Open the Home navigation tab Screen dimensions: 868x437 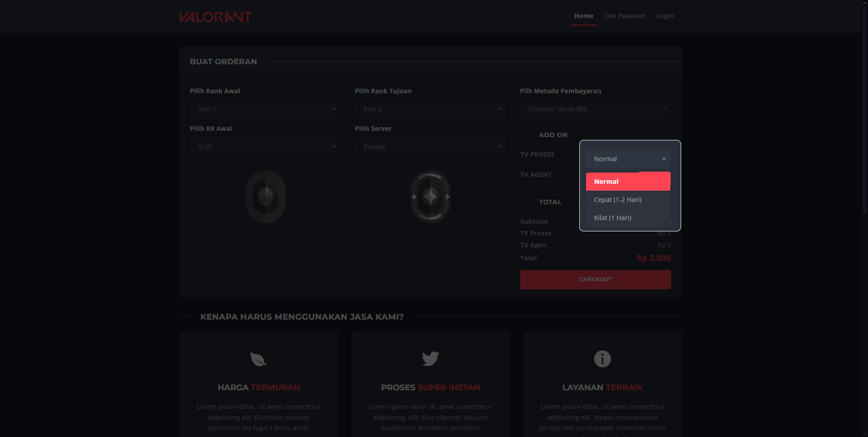583,16
